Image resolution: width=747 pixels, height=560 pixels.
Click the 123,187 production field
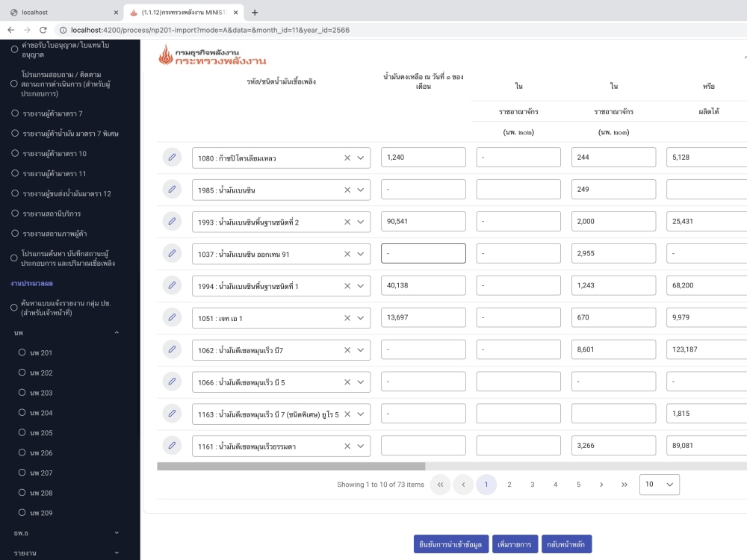click(x=707, y=349)
